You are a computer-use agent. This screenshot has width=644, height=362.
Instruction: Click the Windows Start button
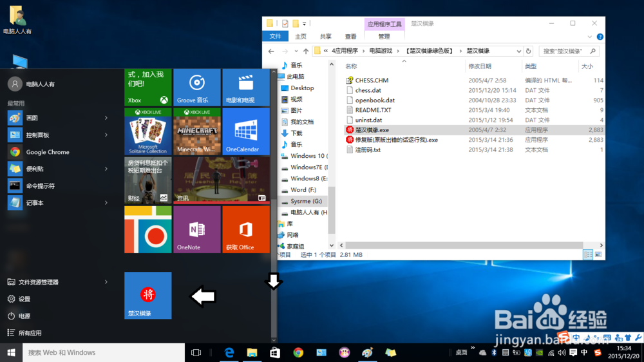coord(11,352)
